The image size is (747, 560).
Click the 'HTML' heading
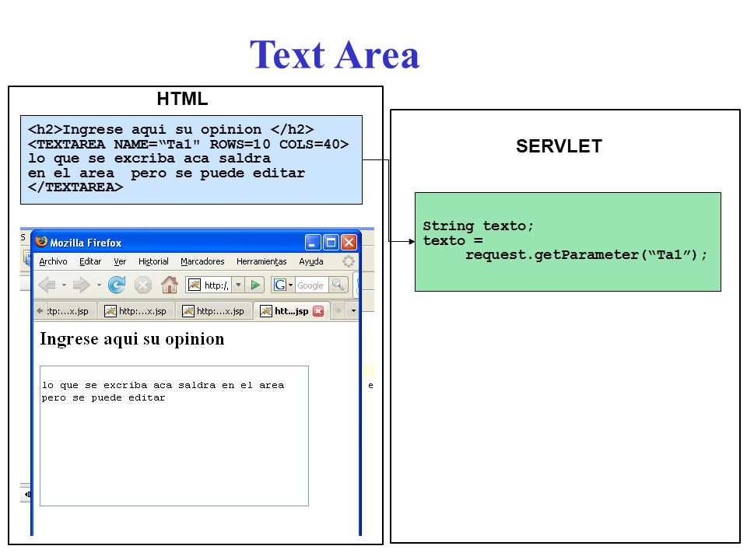pyautogui.click(x=182, y=99)
